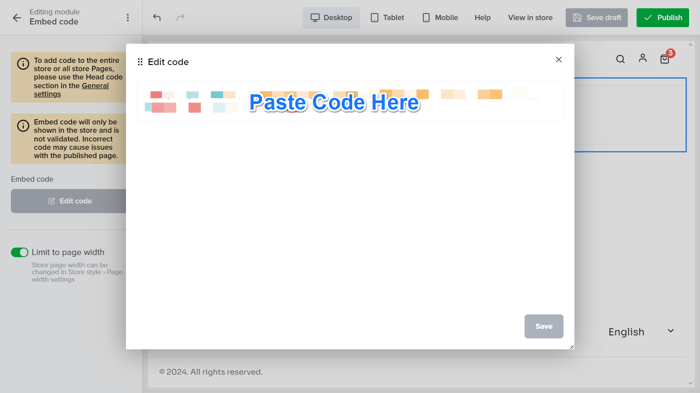Viewport: 700px width, 393px height.
Task: Save the embedded code
Action: [x=544, y=326]
